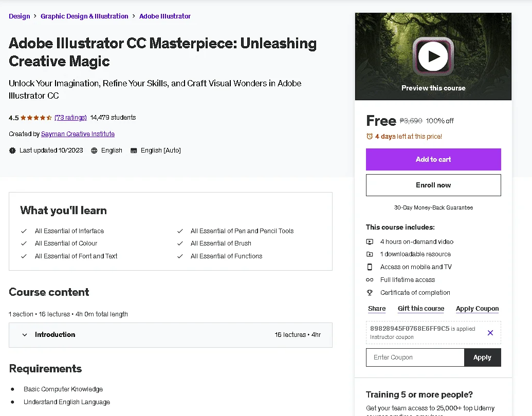The image size is (532, 416).
Task: Click checkmark beside All Essential of Colour
Action: coord(24,243)
